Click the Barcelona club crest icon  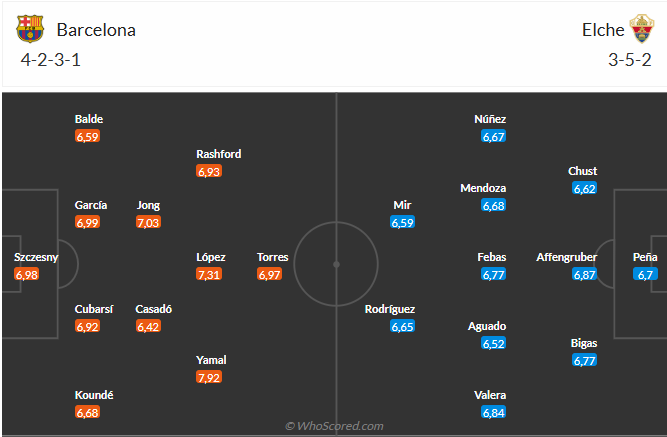[x=31, y=29]
